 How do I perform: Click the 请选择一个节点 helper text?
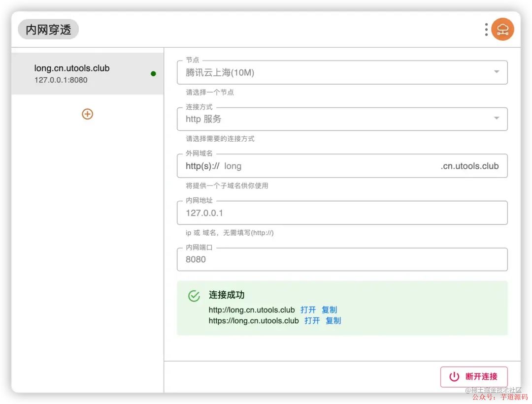(210, 92)
